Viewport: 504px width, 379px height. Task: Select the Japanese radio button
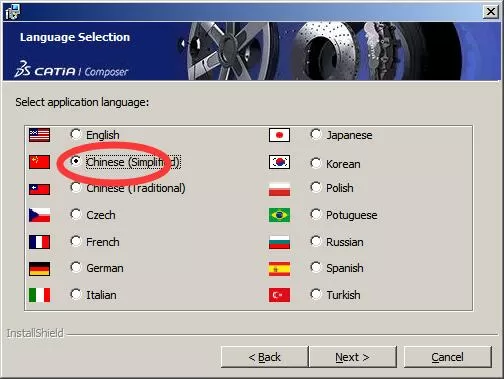tap(316, 134)
